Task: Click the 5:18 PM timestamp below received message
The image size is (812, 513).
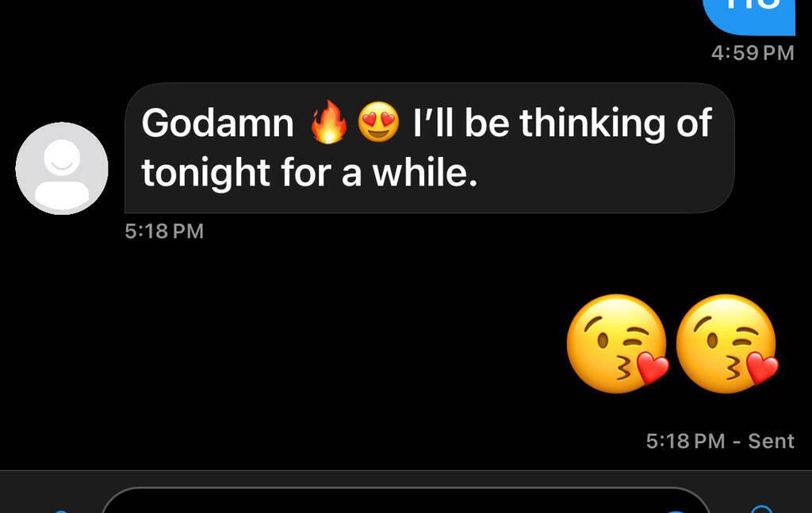Action: [164, 231]
